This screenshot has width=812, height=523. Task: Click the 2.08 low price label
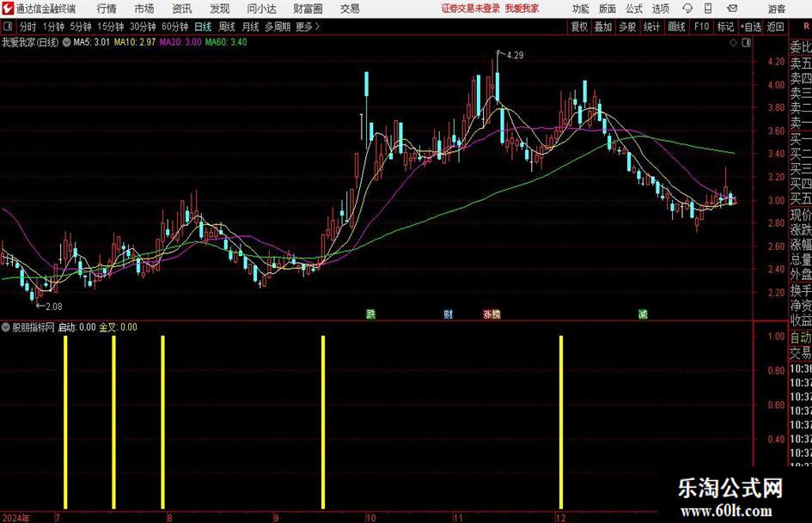pyautogui.click(x=54, y=307)
